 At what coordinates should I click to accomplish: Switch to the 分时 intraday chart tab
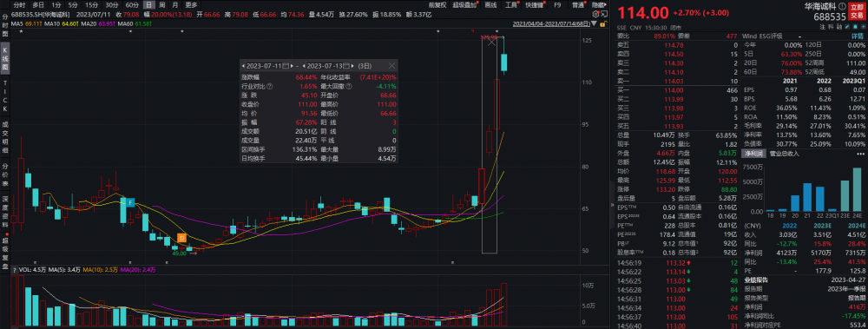pyautogui.click(x=19, y=4)
